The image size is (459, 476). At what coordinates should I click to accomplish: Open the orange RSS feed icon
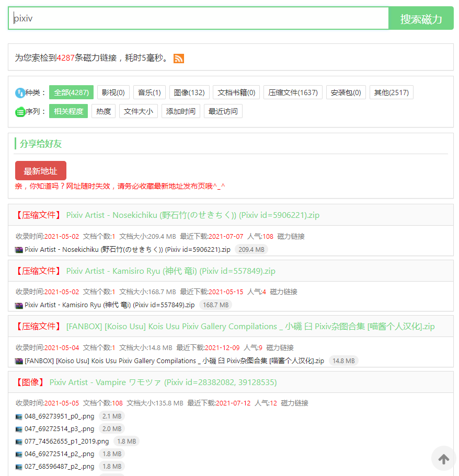179,59
